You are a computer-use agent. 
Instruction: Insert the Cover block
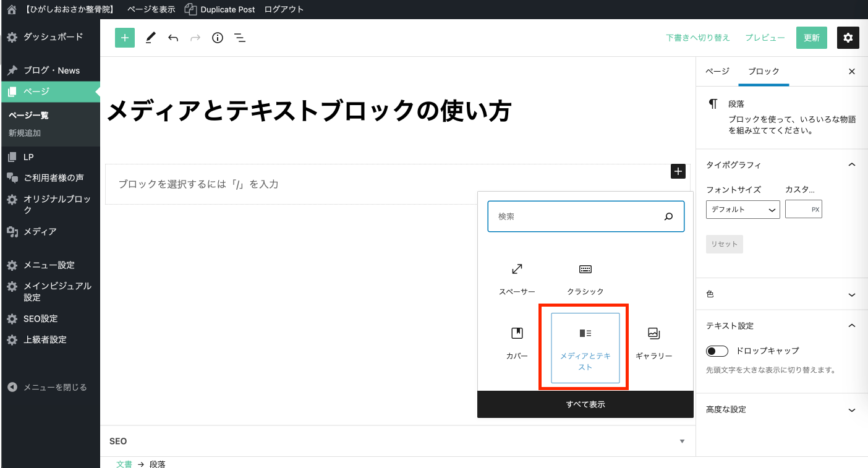tap(517, 343)
